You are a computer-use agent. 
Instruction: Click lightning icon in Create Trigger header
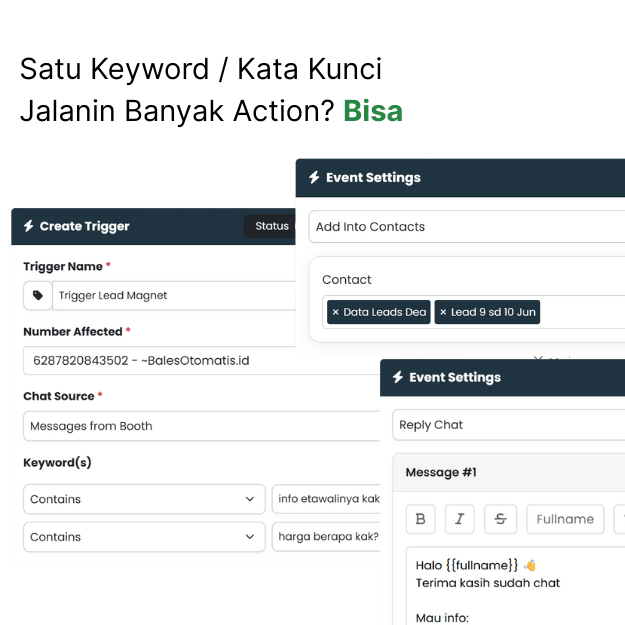pos(29,226)
